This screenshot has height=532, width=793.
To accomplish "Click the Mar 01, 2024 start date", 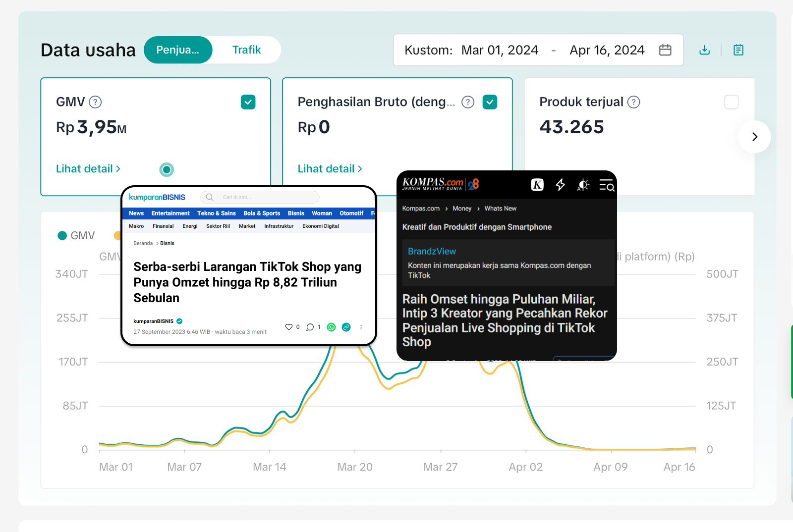I will [x=500, y=50].
